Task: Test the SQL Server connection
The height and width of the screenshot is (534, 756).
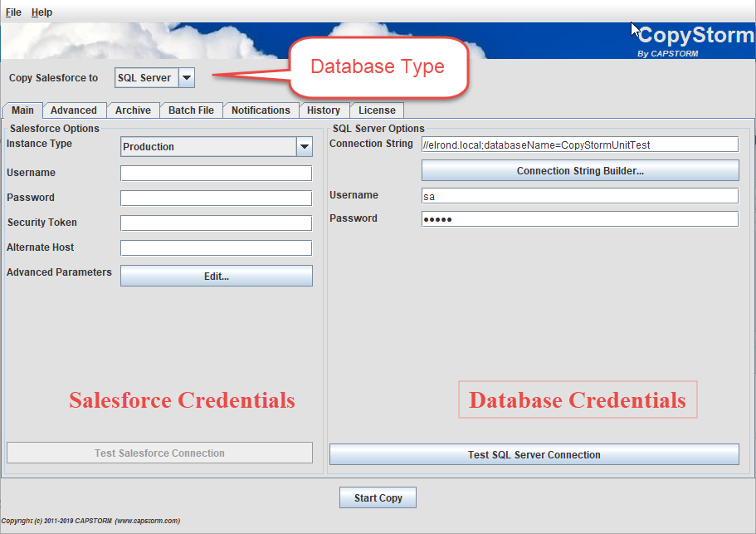Action: tap(534, 454)
